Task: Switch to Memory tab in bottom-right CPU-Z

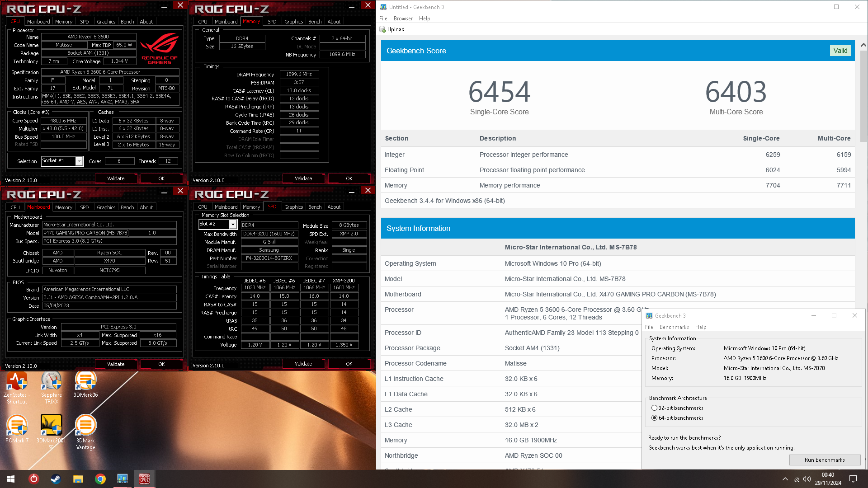Action: (x=251, y=207)
